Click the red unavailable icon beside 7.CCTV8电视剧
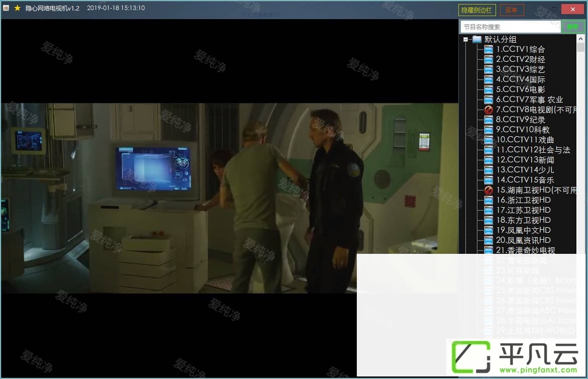Screen dimensions: 588x379 pyautogui.click(x=488, y=110)
